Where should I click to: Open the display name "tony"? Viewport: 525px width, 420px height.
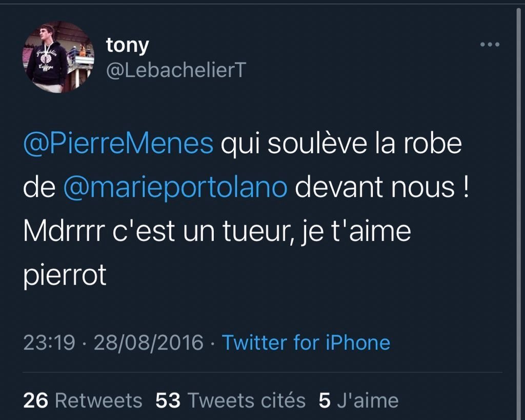coord(127,45)
